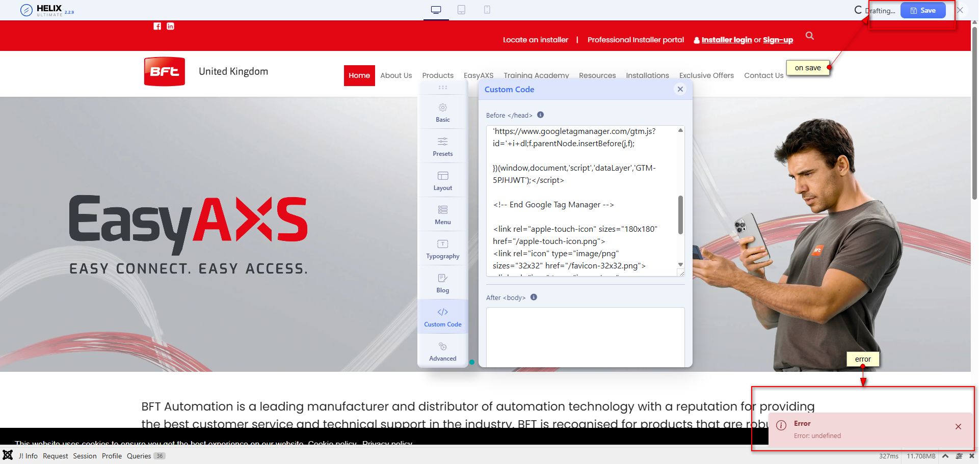Click the error toast info icon

tap(781, 425)
